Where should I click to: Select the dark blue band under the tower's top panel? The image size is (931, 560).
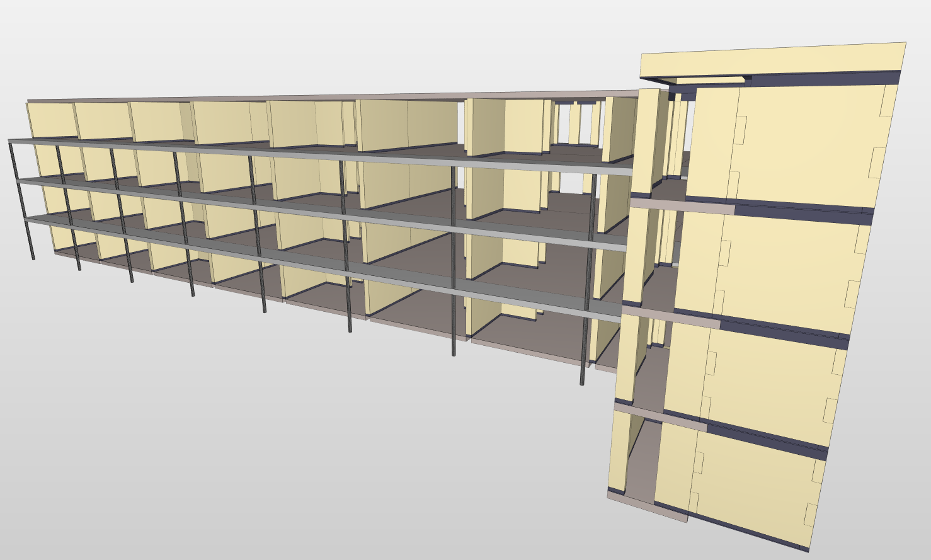click(819, 79)
